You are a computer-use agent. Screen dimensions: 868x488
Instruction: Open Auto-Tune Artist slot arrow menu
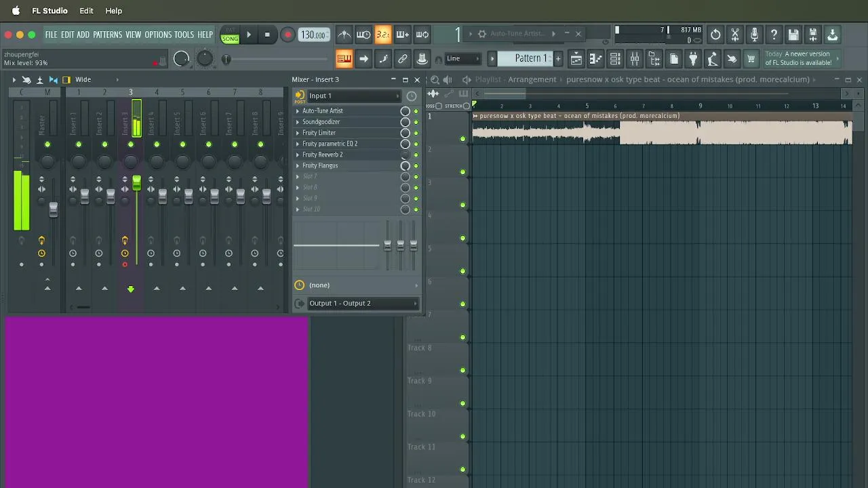click(x=297, y=111)
